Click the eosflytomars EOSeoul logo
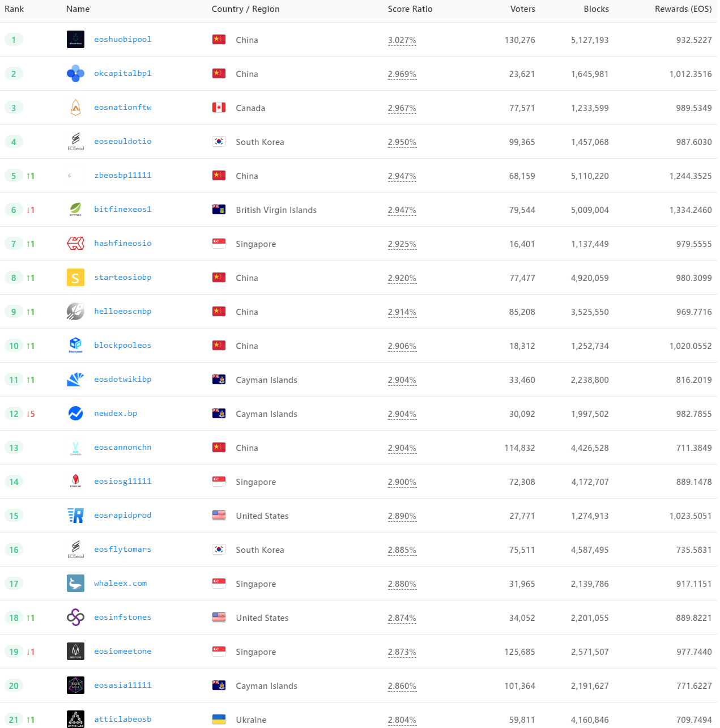 pos(75,550)
